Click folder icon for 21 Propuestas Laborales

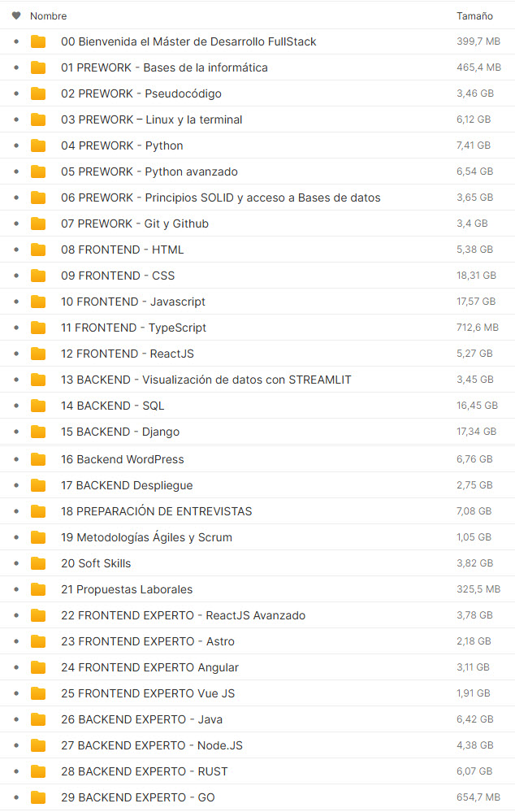38,589
